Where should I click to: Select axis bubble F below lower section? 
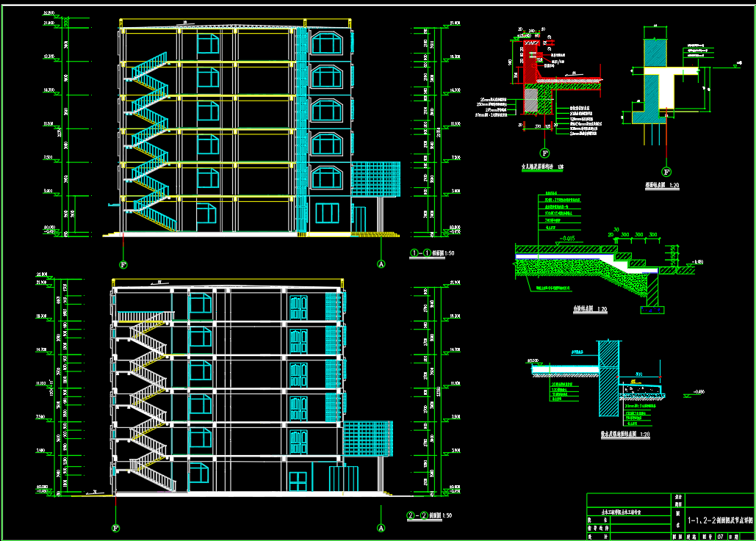point(115,527)
